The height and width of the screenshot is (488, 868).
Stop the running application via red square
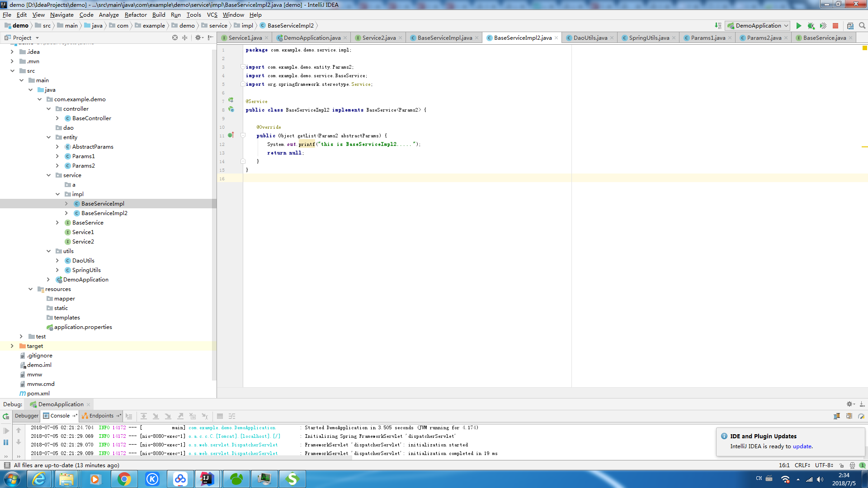(x=835, y=26)
